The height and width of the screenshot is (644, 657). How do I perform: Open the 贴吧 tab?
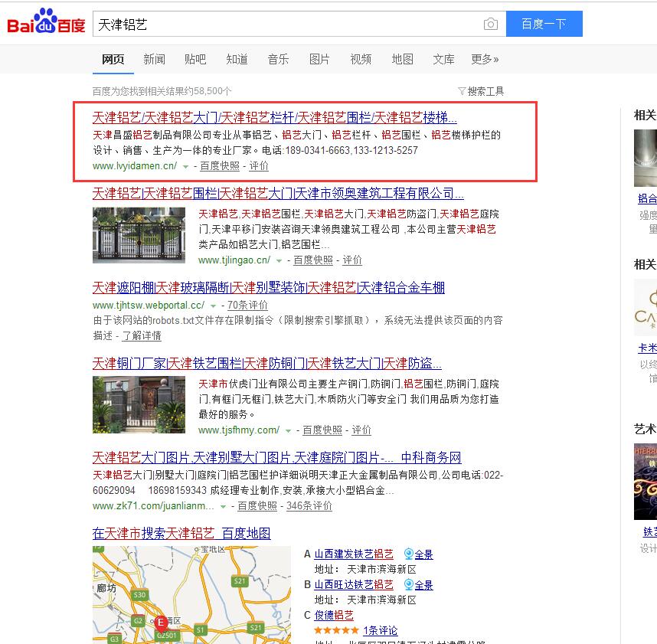point(195,59)
